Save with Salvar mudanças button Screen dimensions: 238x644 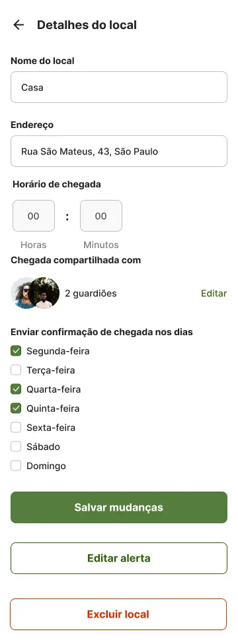[119, 507]
